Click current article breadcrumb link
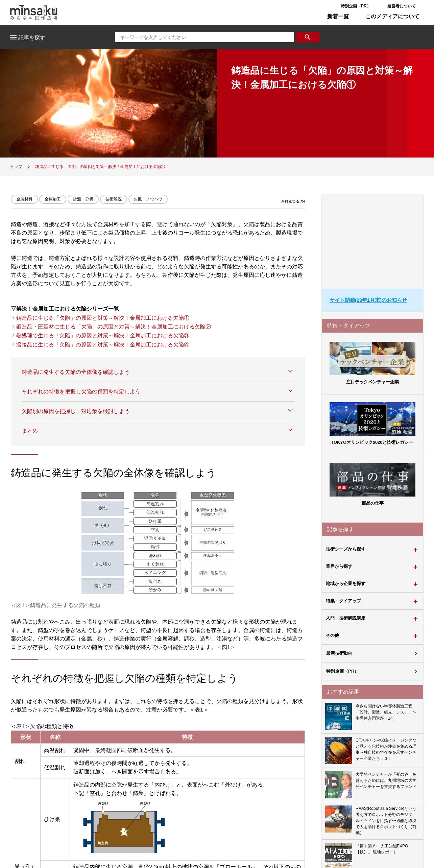This screenshot has width=434, height=868. point(100,167)
